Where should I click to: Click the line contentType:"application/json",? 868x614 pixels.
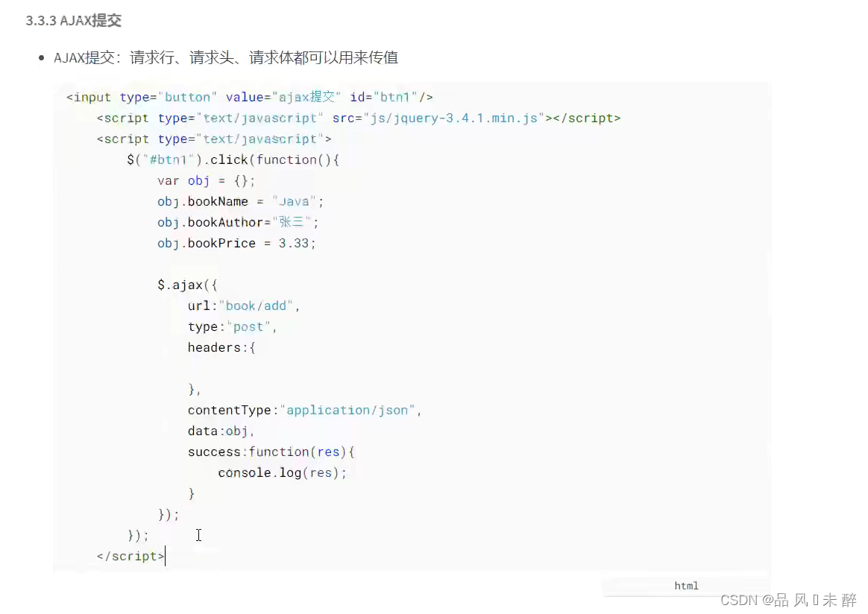pyautogui.click(x=304, y=411)
